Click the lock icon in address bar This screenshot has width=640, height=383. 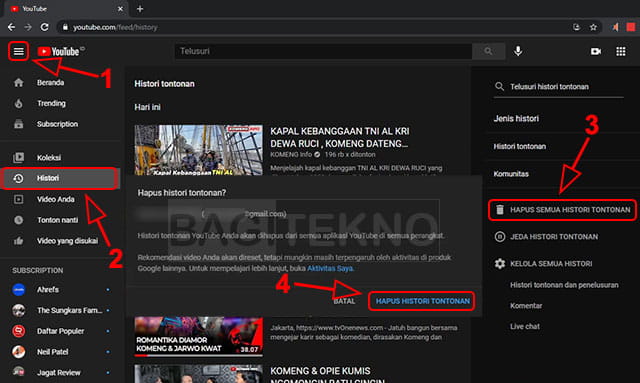click(64, 27)
